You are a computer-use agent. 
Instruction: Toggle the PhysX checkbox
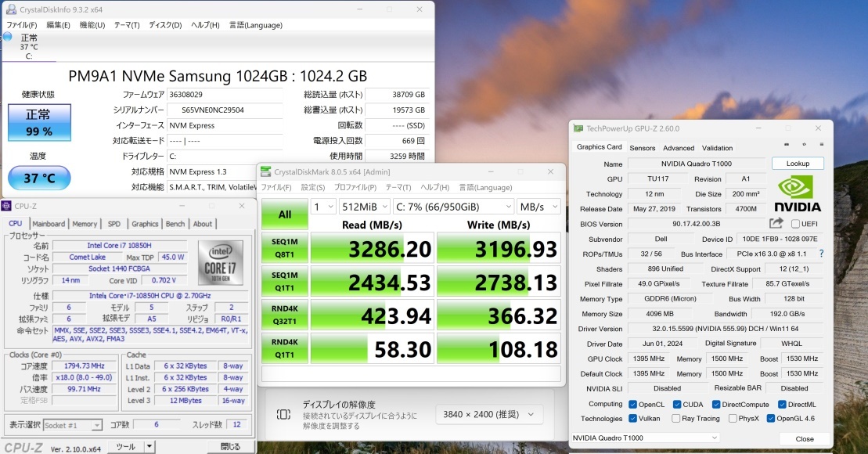click(x=733, y=419)
